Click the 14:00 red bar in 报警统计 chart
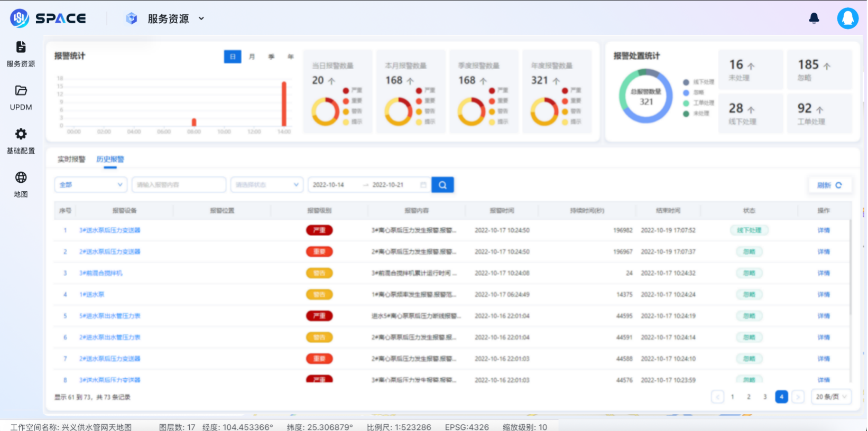 (284, 104)
